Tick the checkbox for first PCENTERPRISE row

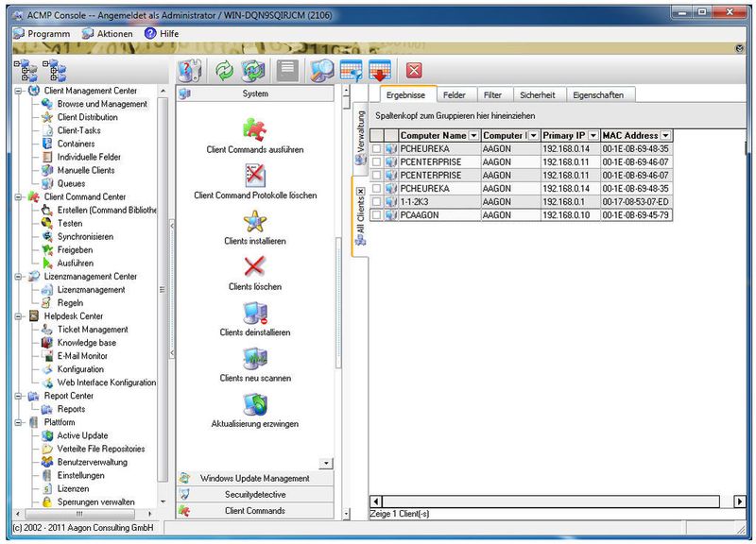pyautogui.click(x=376, y=161)
